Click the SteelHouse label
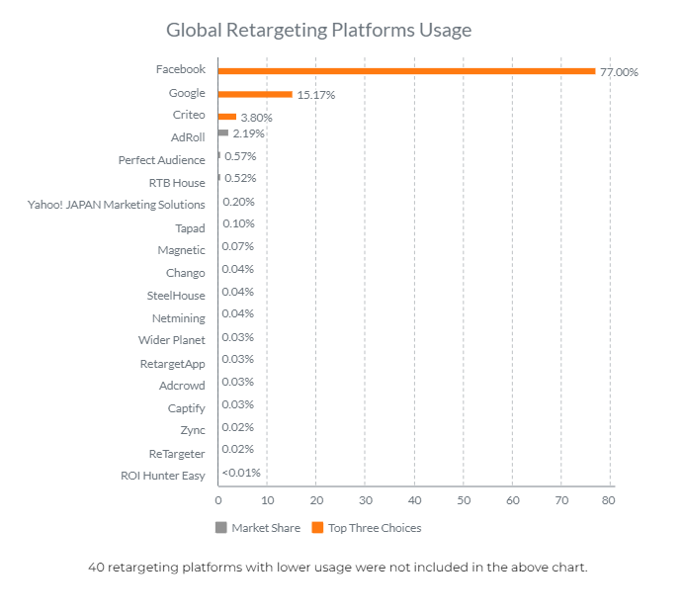The width and height of the screenshot is (684, 616). point(176,296)
